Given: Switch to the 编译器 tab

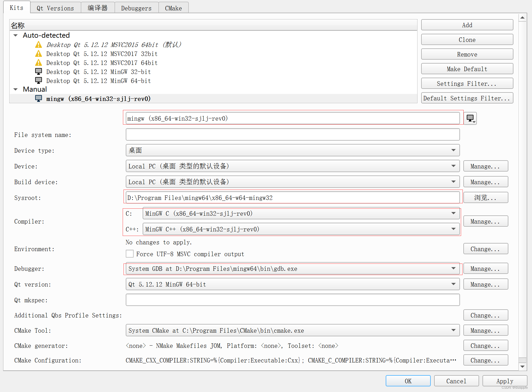Looking at the screenshot, I should (x=98, y=8).
